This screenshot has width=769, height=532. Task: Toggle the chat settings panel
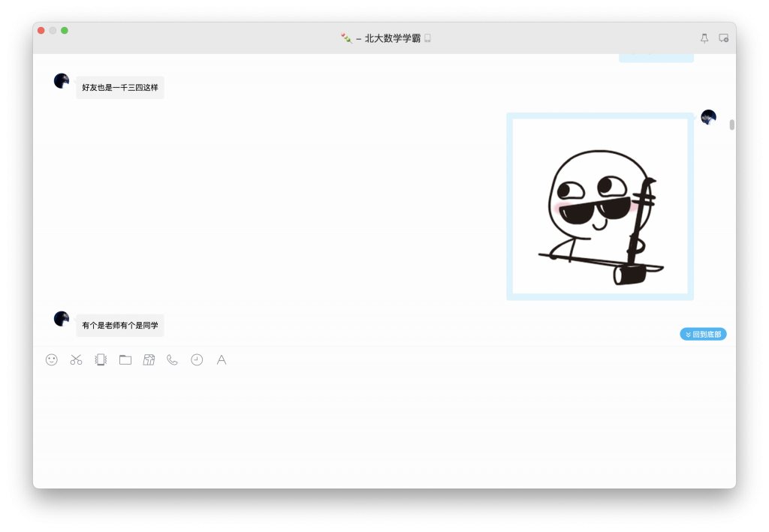(722, 38)
